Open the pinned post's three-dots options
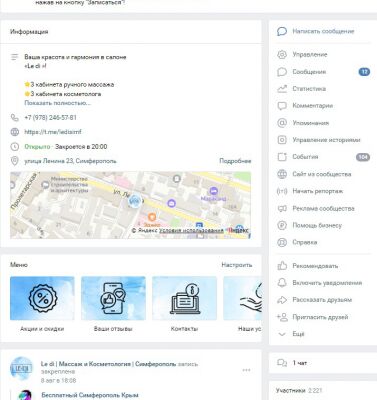This screenshot has width=377, height=400. [246, 370]
